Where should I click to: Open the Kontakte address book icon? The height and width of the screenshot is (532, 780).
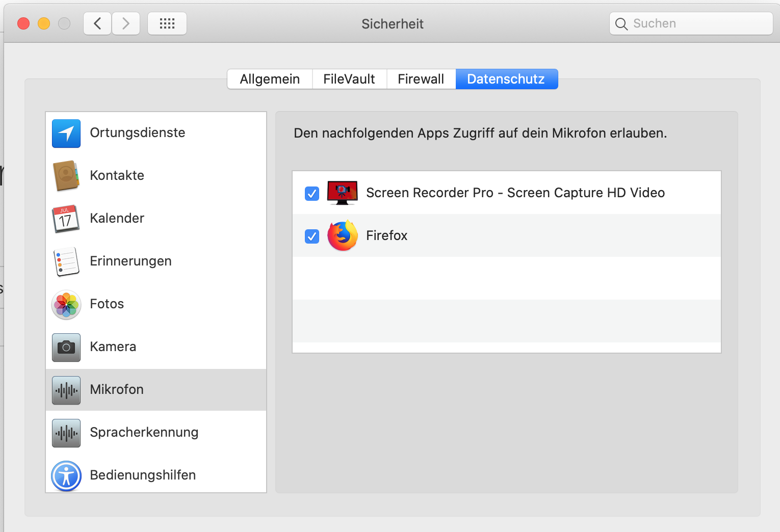(x=66, y=176)
